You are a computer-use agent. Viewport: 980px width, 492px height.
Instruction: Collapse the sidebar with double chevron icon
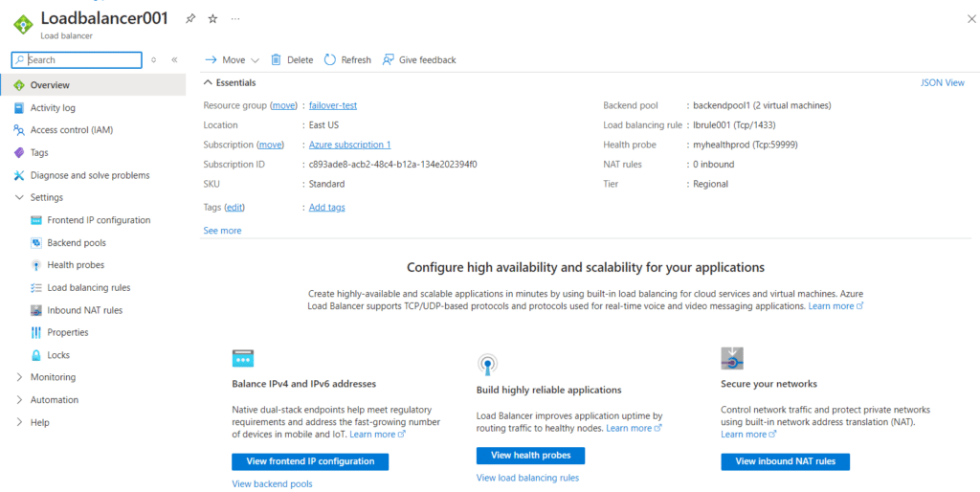(174, 59)
